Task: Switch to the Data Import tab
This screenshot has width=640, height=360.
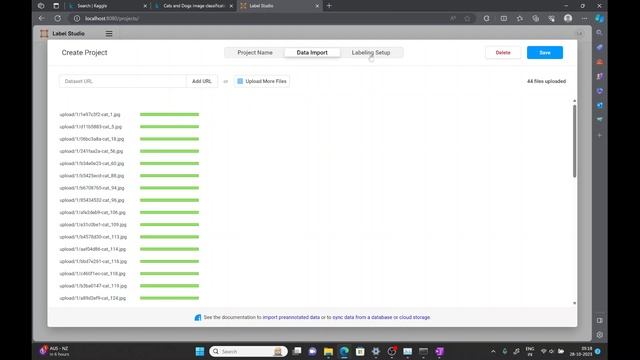Action: point(312,53)
